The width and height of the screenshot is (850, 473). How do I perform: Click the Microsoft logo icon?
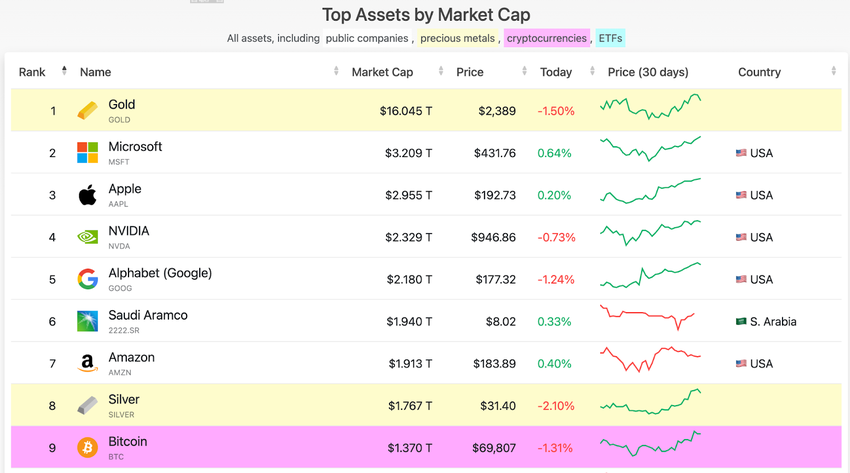(88, 152)
